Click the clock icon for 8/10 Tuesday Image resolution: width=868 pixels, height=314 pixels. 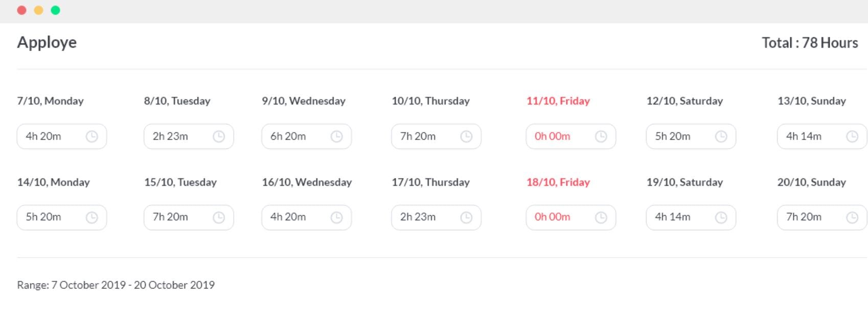(x=219, y=137)
